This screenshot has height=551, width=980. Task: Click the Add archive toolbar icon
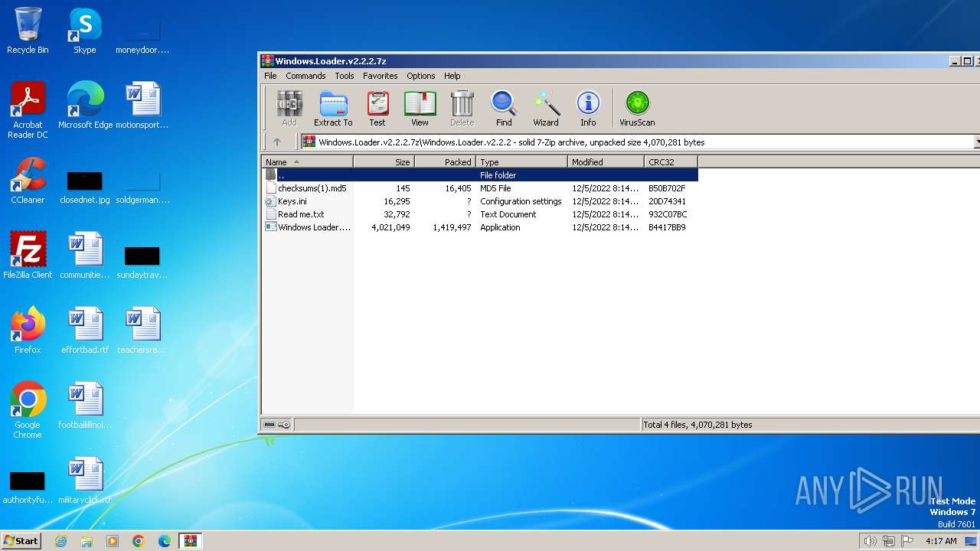[289, 108]
